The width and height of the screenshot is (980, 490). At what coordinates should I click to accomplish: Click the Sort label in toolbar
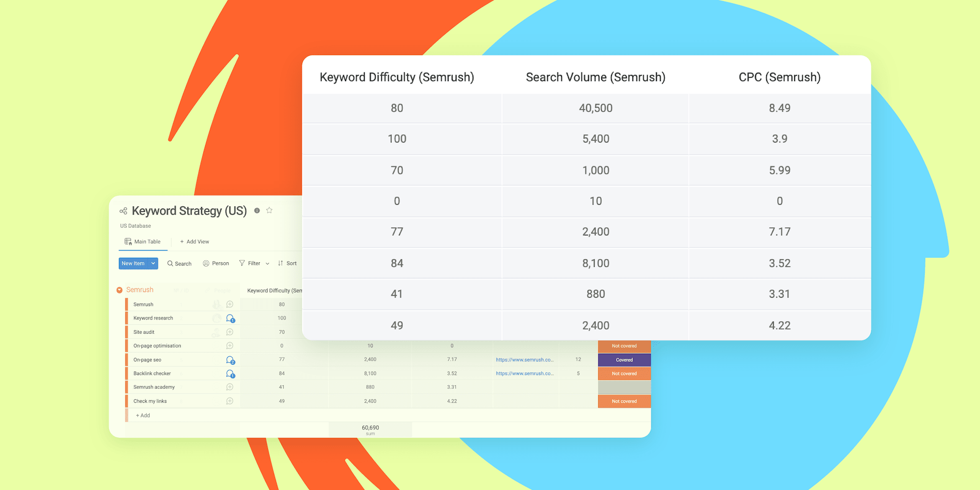coord(291,263)
